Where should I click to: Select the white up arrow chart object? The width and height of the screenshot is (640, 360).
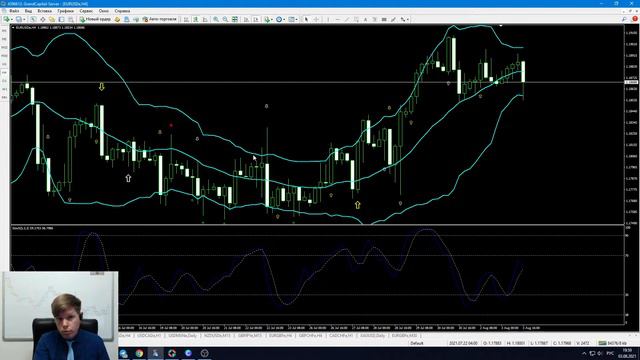(x=128, y=178)
